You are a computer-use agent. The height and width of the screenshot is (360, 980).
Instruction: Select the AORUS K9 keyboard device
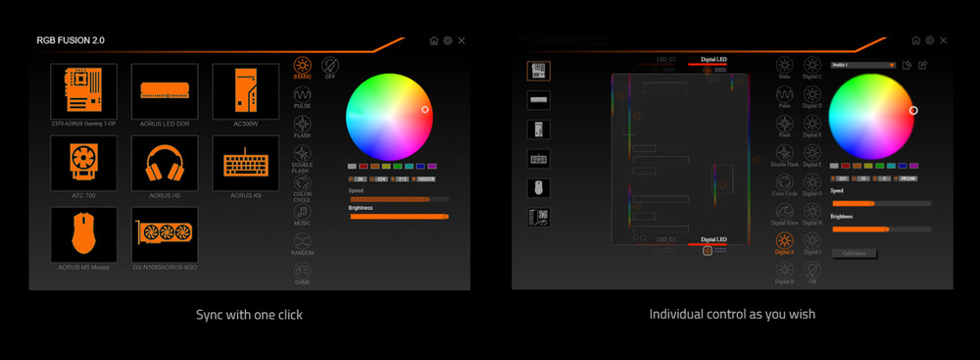[x=246, y=163]
